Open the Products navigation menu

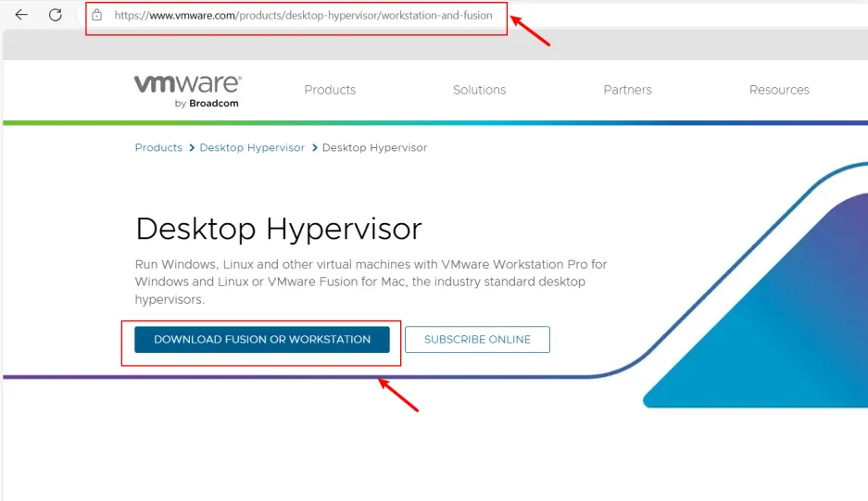(x=330, y=90)
